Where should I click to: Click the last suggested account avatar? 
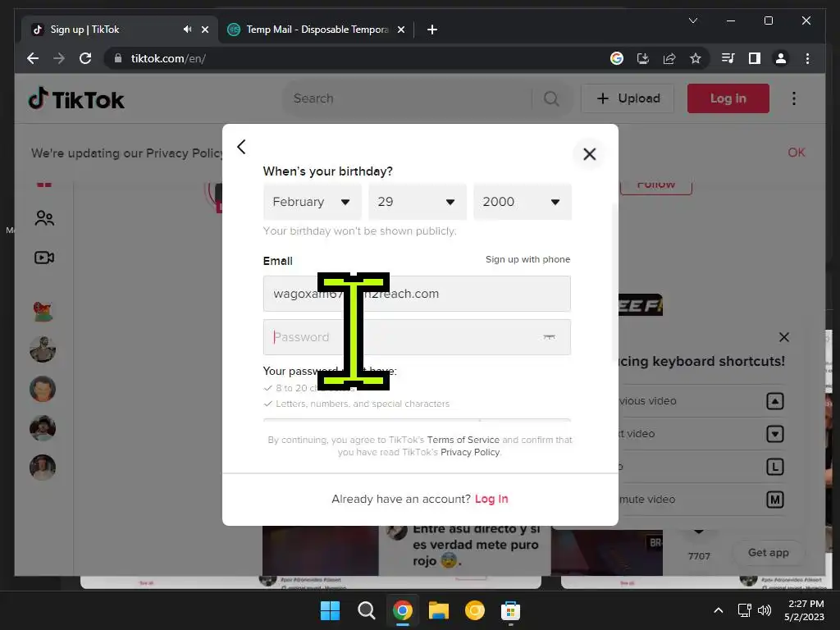[43, 467]
